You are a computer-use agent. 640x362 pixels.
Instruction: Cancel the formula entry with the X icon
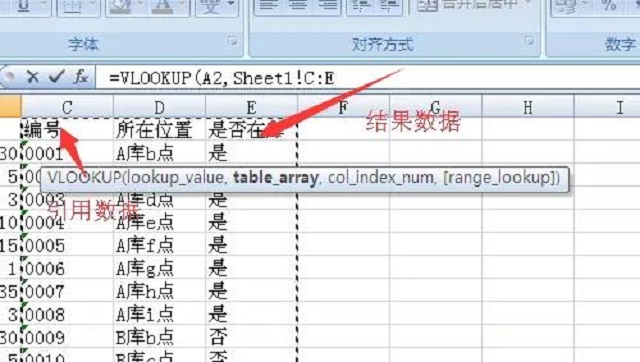[x=32, y=77]
